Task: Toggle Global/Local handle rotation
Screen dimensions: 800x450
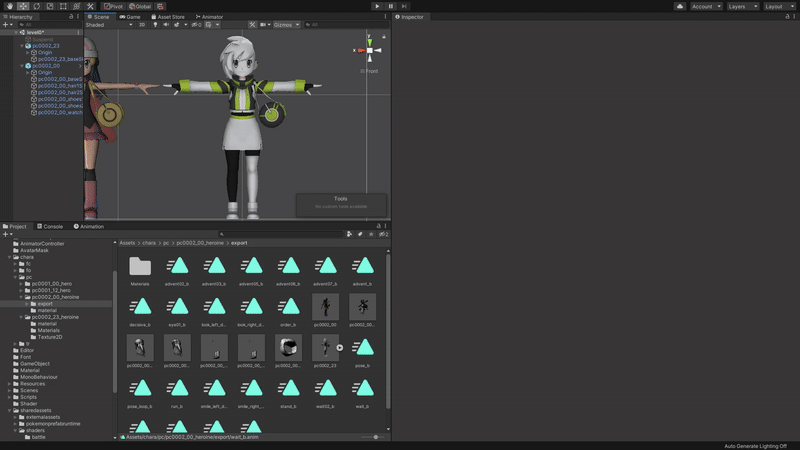Action: [140, 6]
